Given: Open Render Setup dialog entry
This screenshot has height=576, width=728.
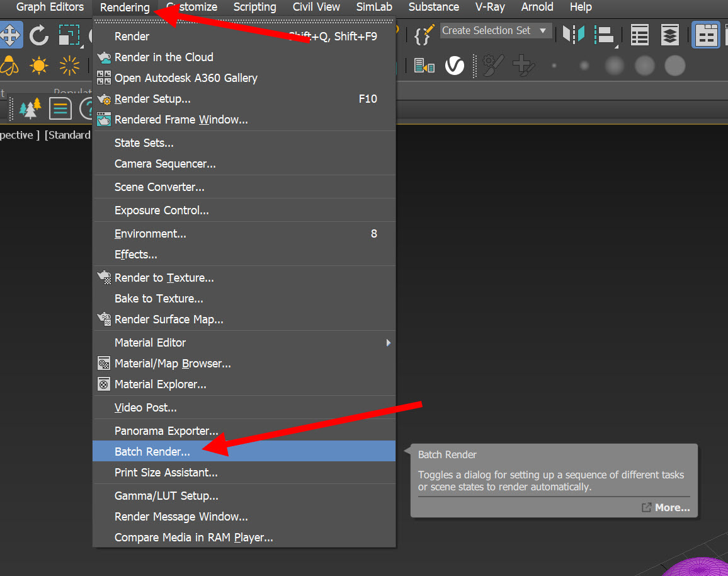Looking at the screenshot, I should 244,99.
